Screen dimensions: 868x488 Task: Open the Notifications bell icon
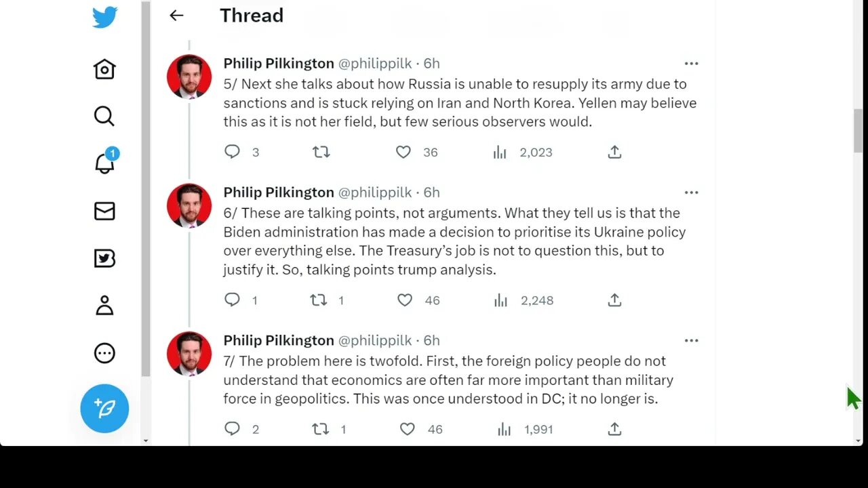[104, 163]
